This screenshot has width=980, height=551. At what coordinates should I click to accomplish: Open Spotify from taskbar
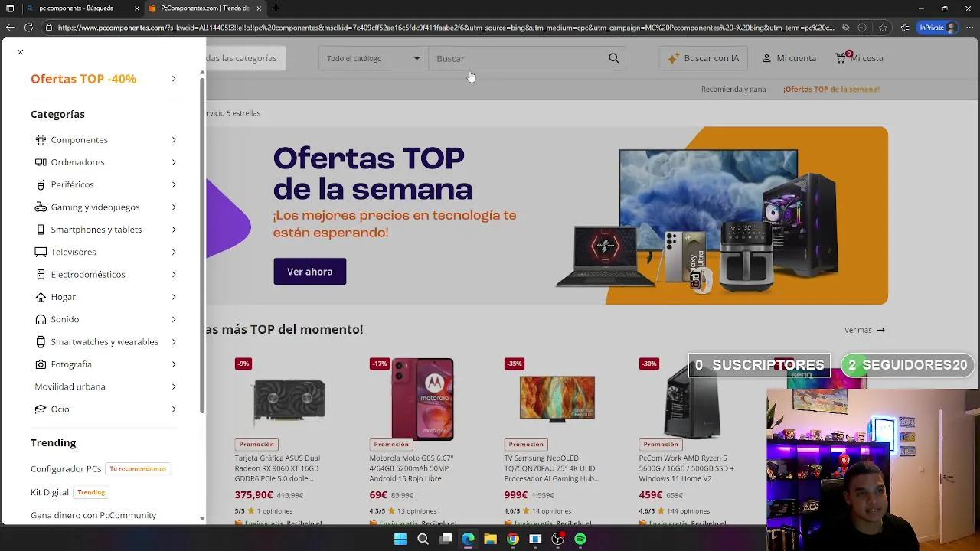pos(580,540)
